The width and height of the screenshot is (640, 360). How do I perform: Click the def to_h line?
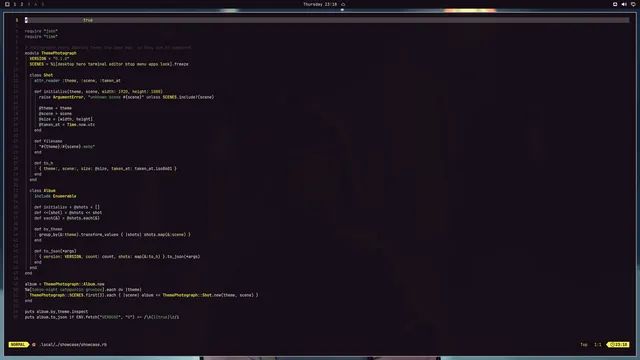(44, 163)
